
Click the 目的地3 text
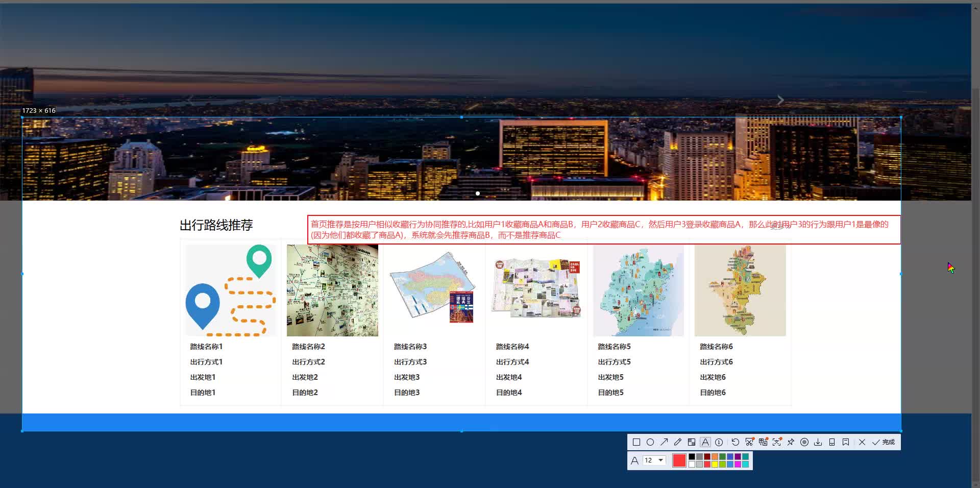(x=407, y=393)
